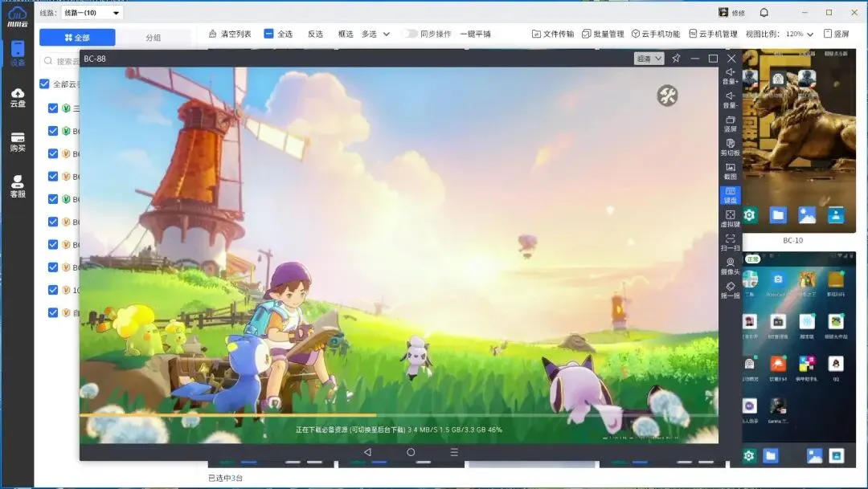
Task: Open the 线路一(10) line dropdown
Action: [92, 12]
